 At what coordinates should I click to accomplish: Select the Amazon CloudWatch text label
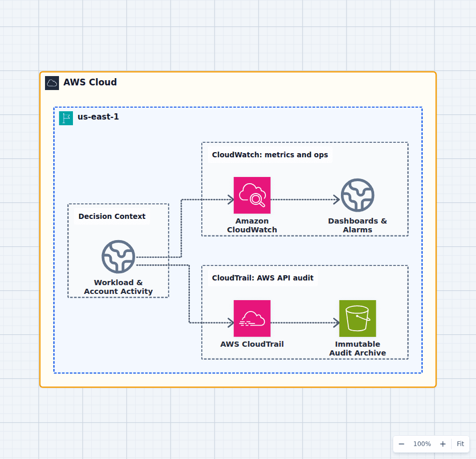(x=252, y=225)
